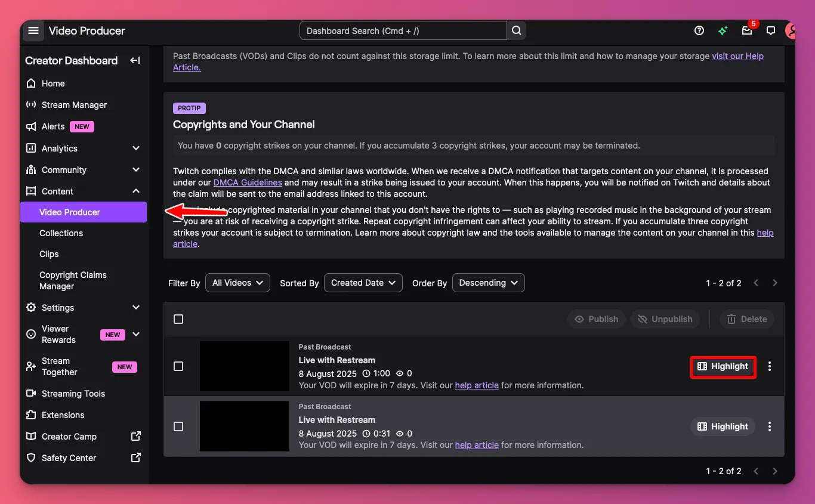Select the checkbox for the 1:00 broadcast
Image resolution: width=815 pixels, height=504 pixels.
[x=178, y=366]
